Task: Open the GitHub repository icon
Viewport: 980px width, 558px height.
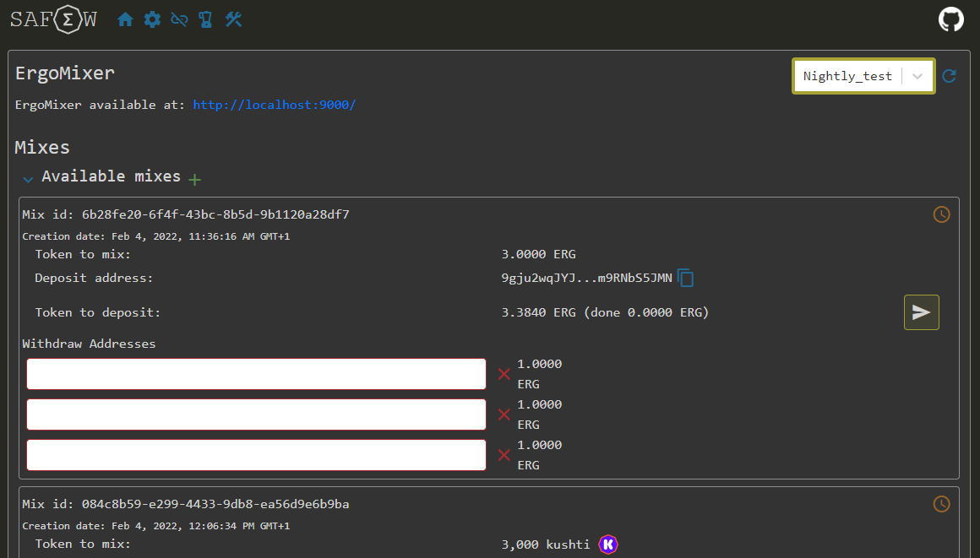Action: (950, 19)
